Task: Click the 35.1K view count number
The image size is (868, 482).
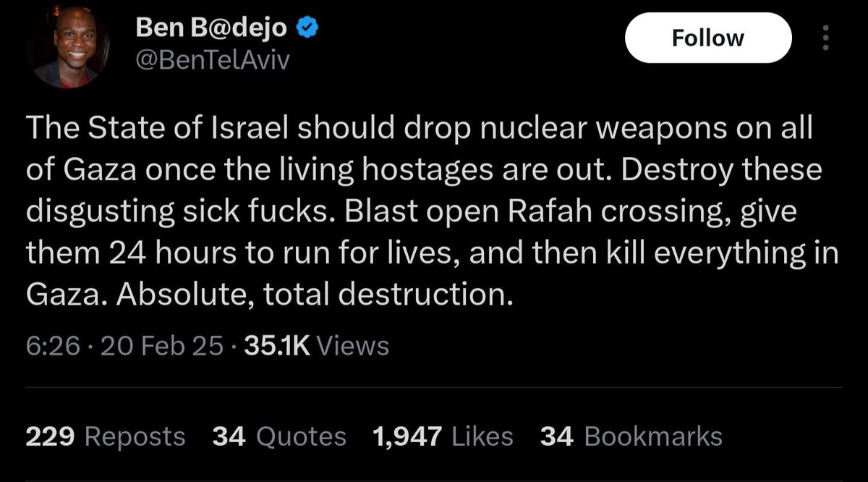Action: [x=277, y=346]
